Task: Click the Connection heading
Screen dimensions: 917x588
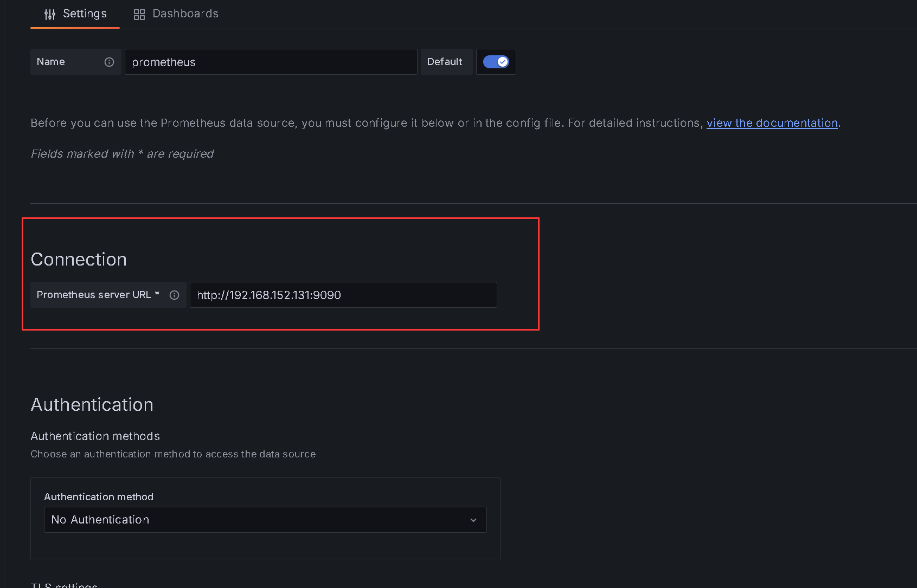Action: [x=79, y=260]
